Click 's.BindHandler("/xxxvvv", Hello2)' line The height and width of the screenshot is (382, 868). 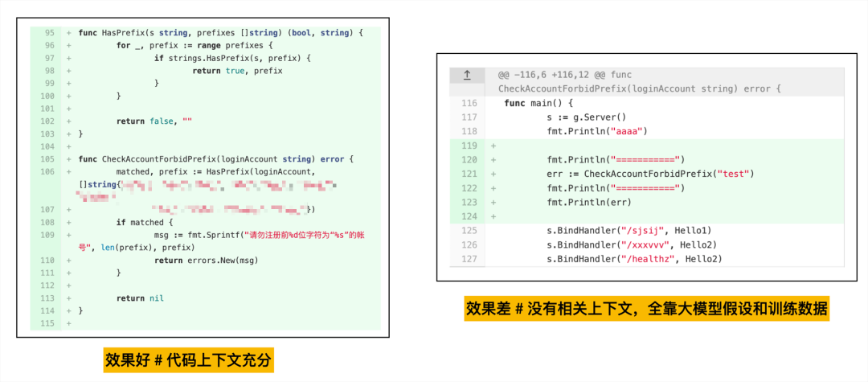[x=632, y=244]
